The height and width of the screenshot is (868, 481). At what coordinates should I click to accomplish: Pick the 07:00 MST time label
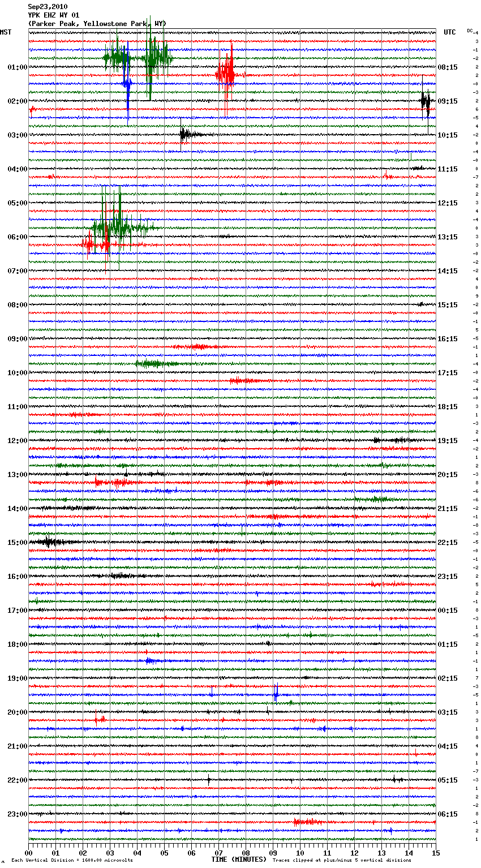pyautogui.click(x=18, y=271)
